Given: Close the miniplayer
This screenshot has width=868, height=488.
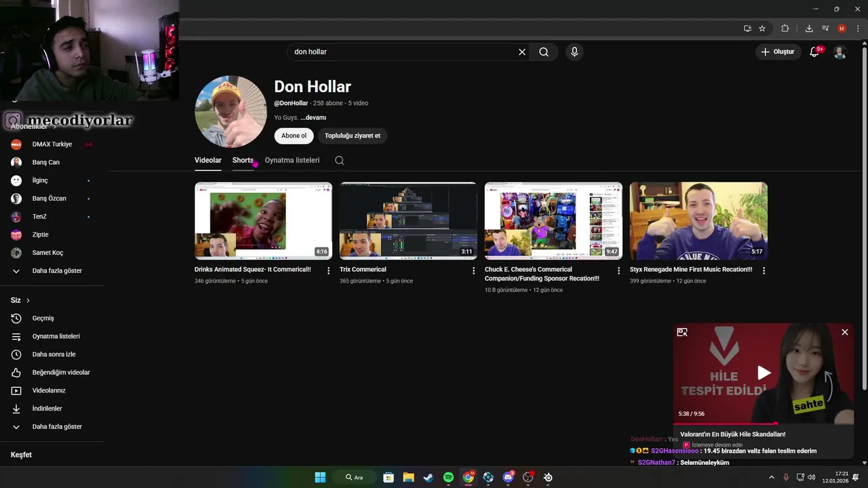Looking at the screenshot, I should [x=845, y=332].
